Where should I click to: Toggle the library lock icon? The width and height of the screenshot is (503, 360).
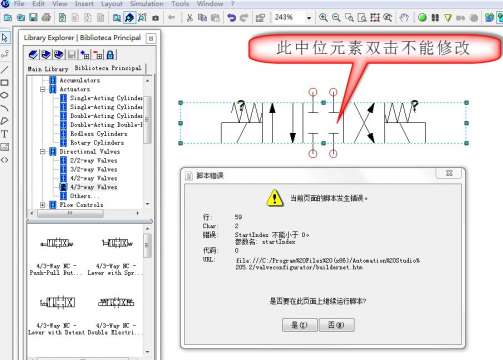pos(110,55)
